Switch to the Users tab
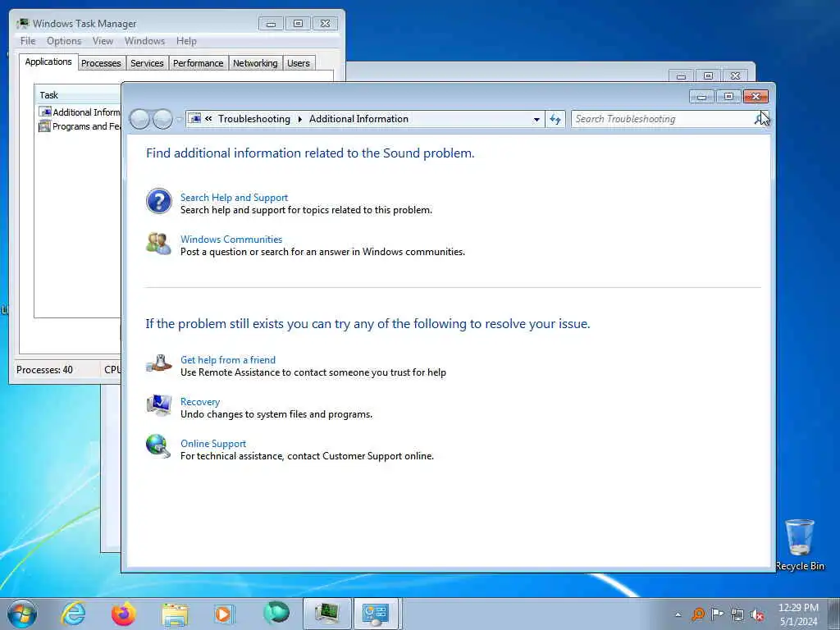Image resolution: width=840 pixels, height=630 pixels. pyautogui.click(x=299, y=63)
